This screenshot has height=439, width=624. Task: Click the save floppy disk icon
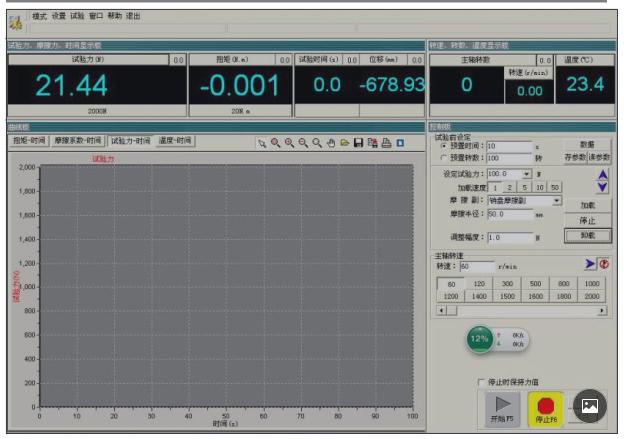pos(358,143)
